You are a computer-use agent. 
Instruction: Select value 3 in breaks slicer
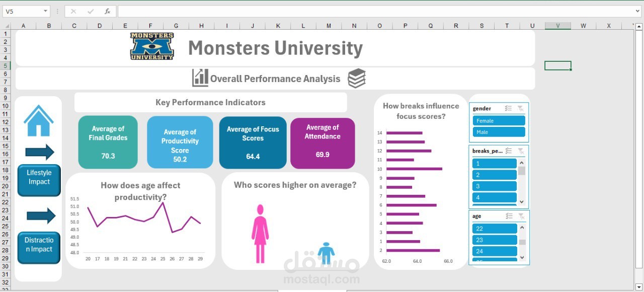pyautogui.click(x=495, y=186)
